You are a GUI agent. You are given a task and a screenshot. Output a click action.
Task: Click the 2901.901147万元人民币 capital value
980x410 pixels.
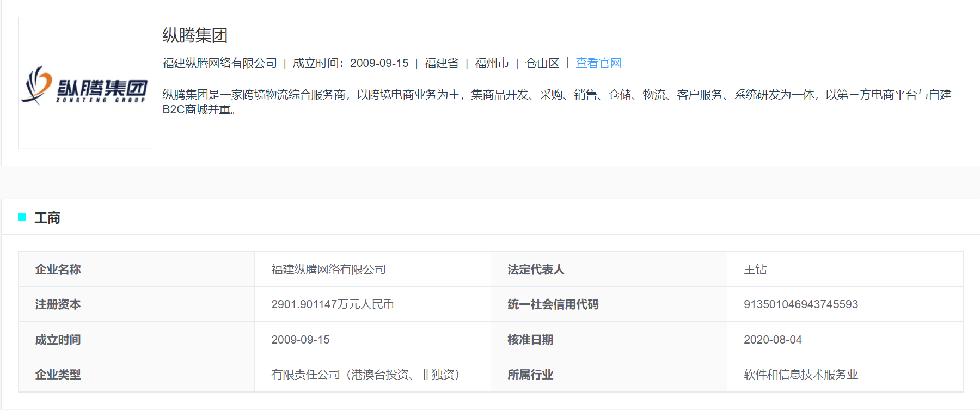333,304
